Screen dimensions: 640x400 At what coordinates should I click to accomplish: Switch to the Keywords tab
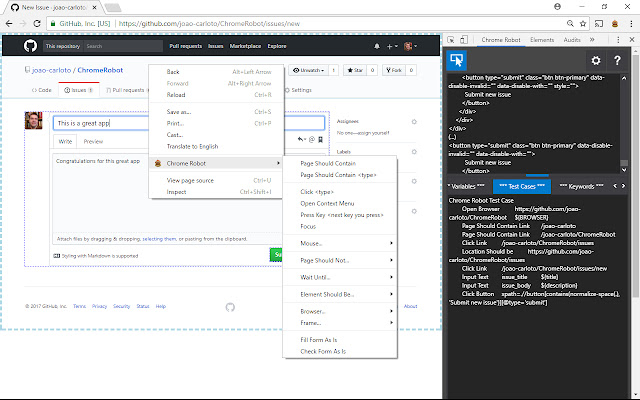pyautogui.click(x=581, y=187)
